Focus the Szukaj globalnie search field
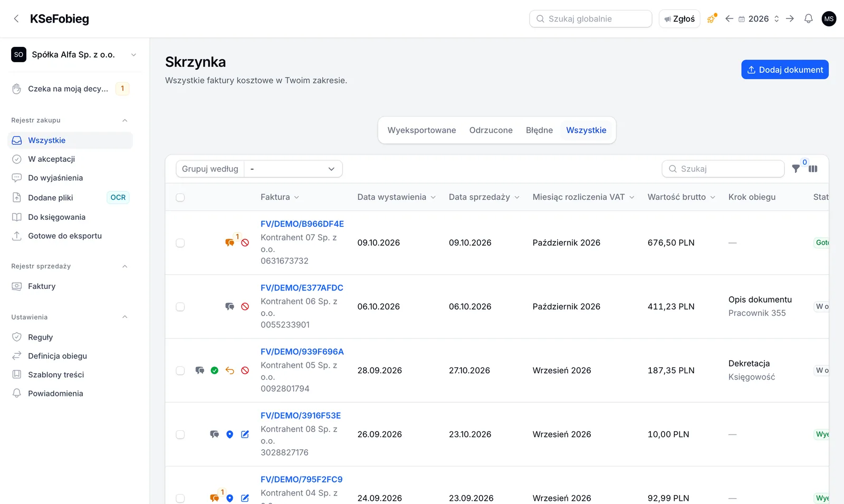 [591, 19]
